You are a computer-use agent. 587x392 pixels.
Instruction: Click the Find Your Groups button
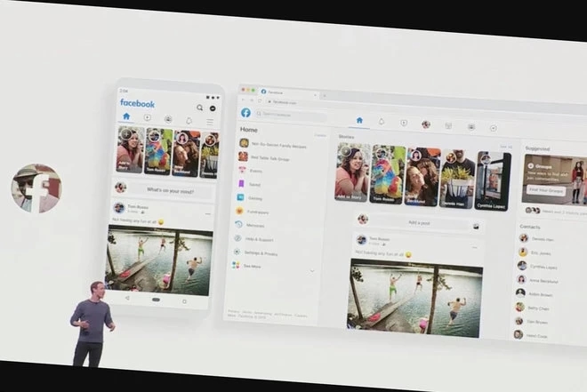[546, 190]
